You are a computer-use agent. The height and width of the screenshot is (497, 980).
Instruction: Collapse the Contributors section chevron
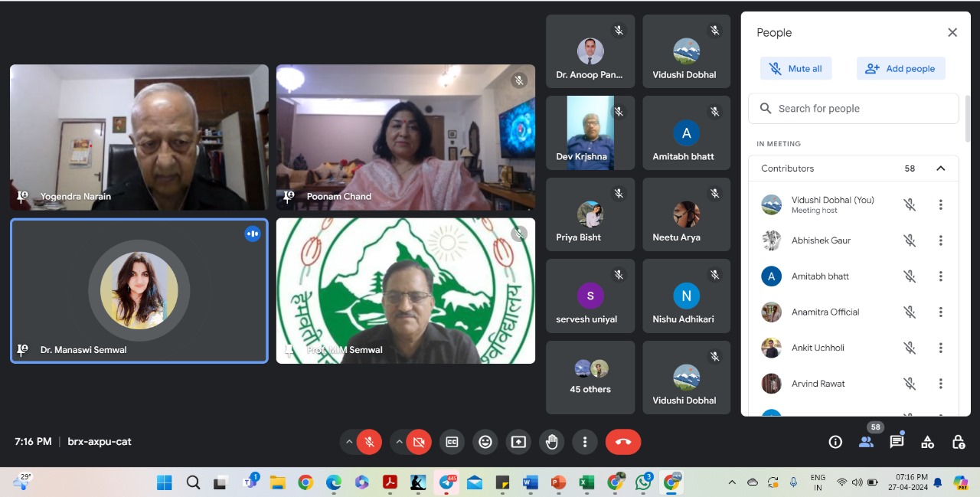(x=941, y=168)
